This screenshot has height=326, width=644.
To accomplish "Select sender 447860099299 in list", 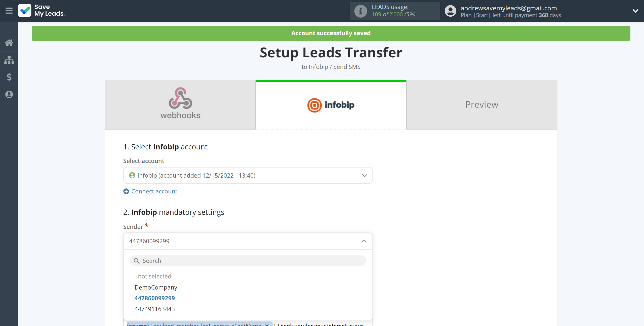I will (154, 298).
